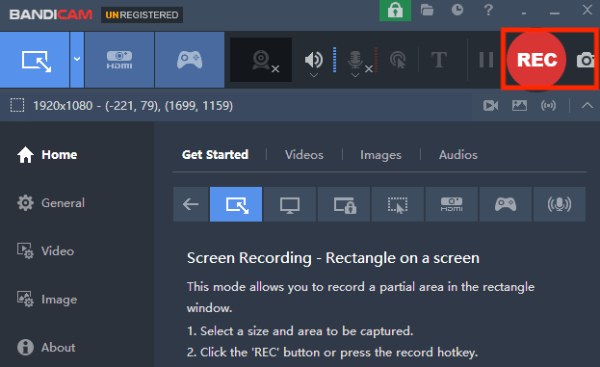Expand speaker settings chevron
This screenshot has width=600, height=367.
[x=314, y=75]
